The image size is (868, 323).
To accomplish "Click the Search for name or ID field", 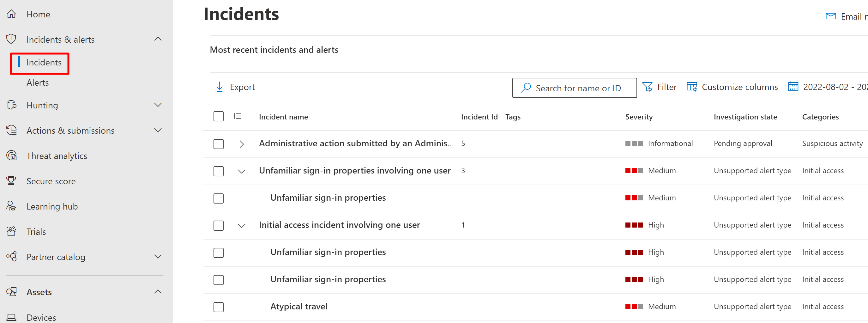I will (577, 88).
